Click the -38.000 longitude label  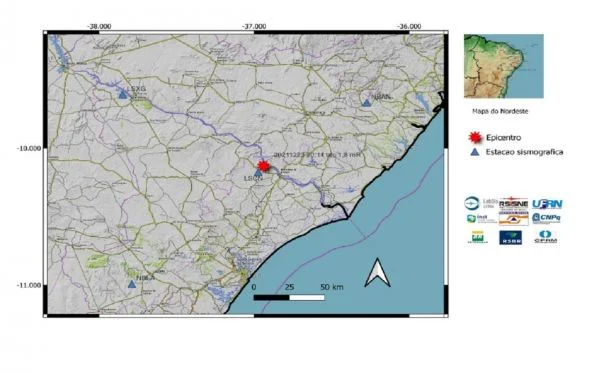click(99, 27)
